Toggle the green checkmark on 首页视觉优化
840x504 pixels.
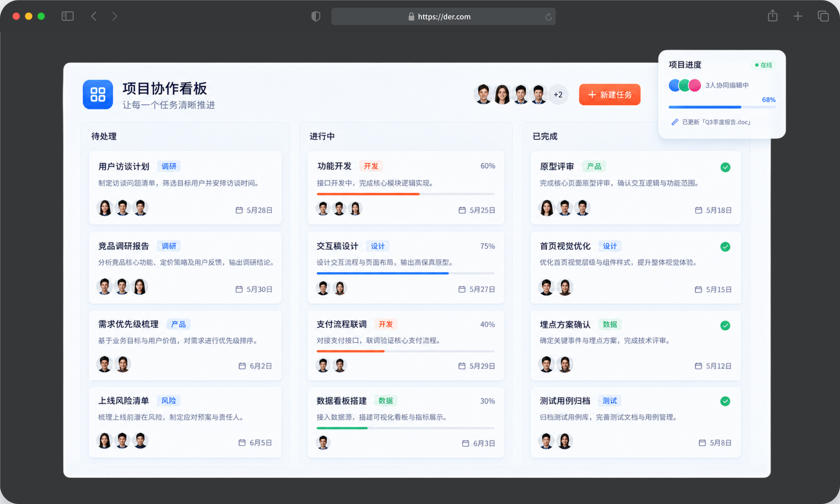(725, 246)
